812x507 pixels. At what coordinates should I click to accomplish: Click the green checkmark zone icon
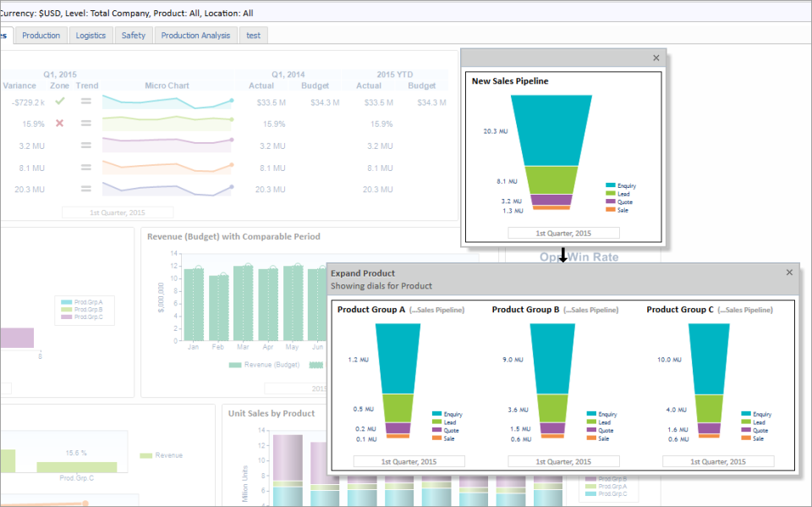tap(59, 102)
